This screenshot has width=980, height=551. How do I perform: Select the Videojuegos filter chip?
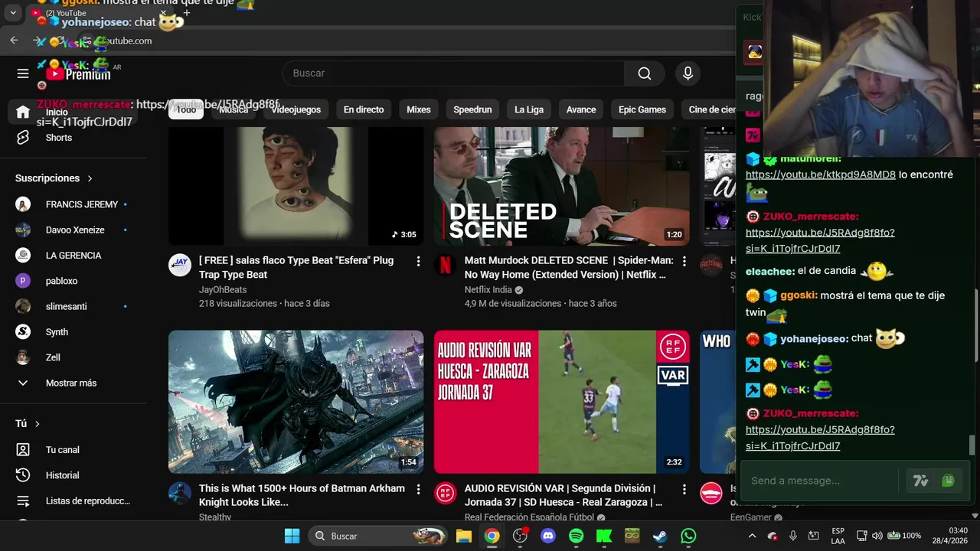(x=296, y=109)
